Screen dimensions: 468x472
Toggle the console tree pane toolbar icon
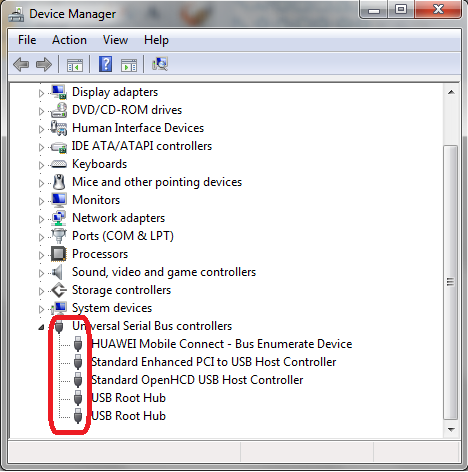click(x=75, y=65)
